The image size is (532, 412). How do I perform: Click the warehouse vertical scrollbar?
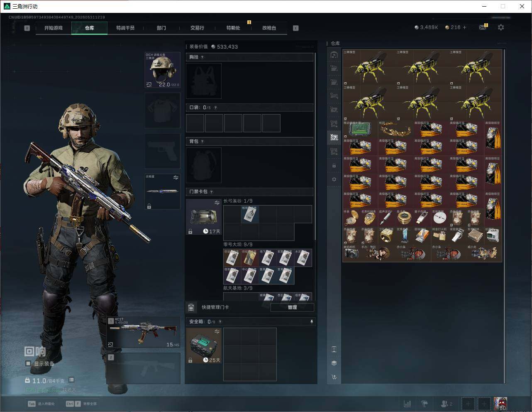505,216
